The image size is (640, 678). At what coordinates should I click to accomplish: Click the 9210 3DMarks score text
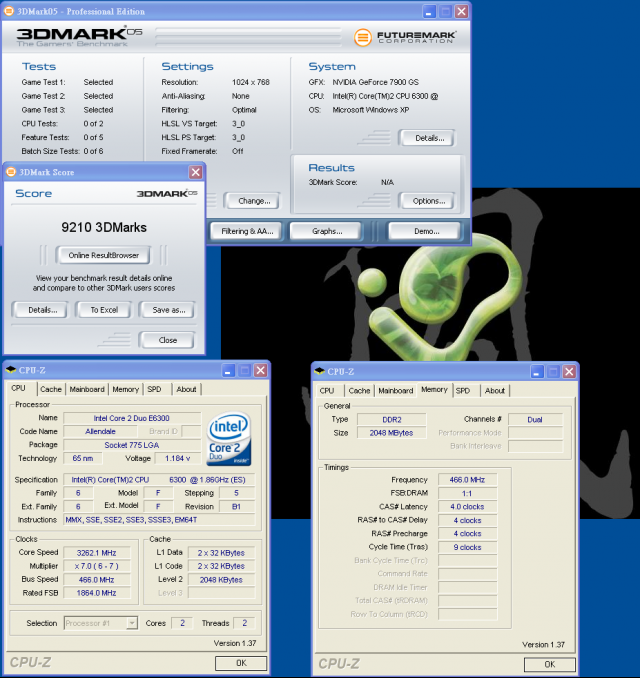click(x=104, y=227)
